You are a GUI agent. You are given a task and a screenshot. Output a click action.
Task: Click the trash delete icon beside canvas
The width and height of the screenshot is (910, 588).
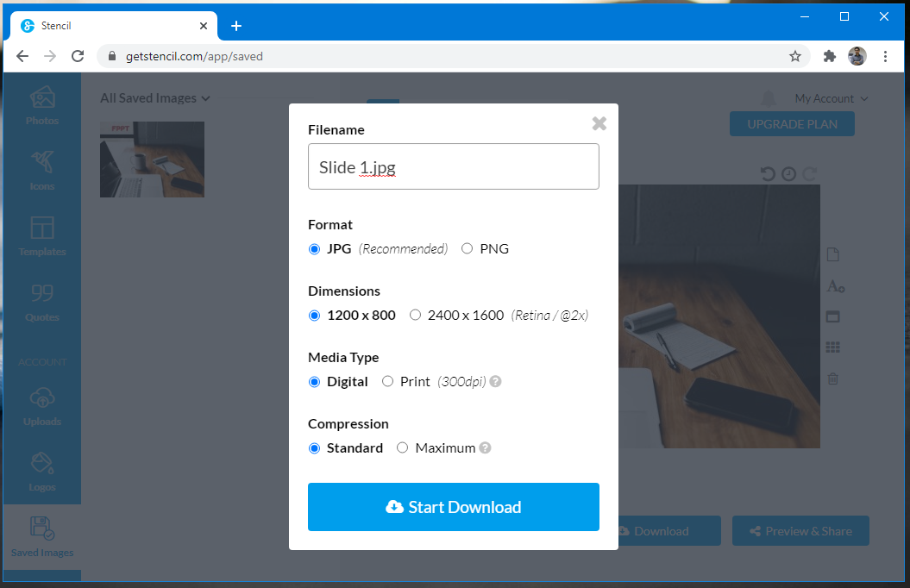coord(833,378)
